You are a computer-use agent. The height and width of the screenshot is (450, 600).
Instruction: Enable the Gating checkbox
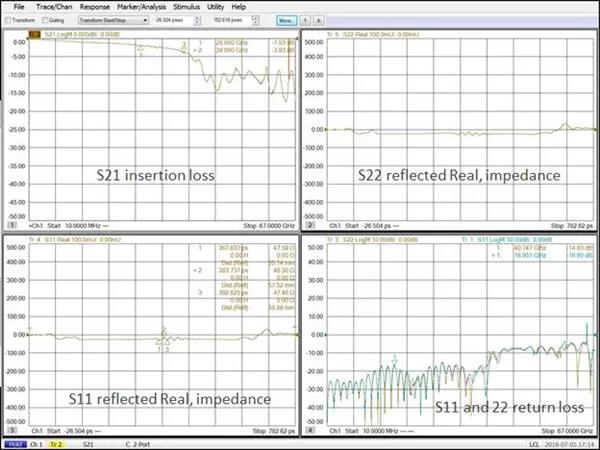point(44,19)
